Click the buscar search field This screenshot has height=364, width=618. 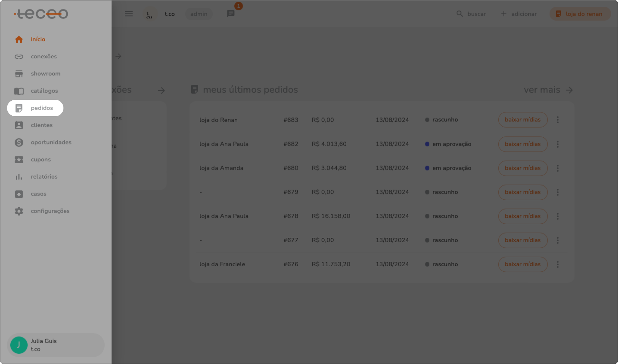tap(471, 14)
